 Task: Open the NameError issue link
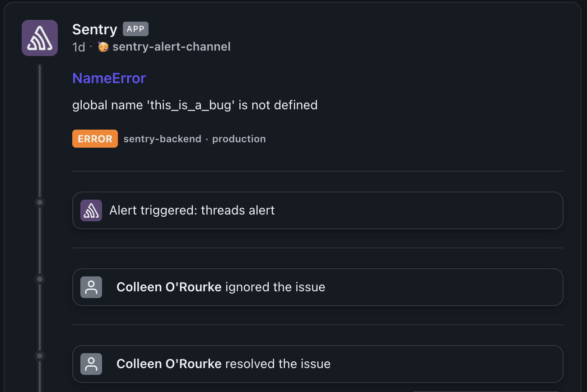pyautogui.click(x=109, y=78)
